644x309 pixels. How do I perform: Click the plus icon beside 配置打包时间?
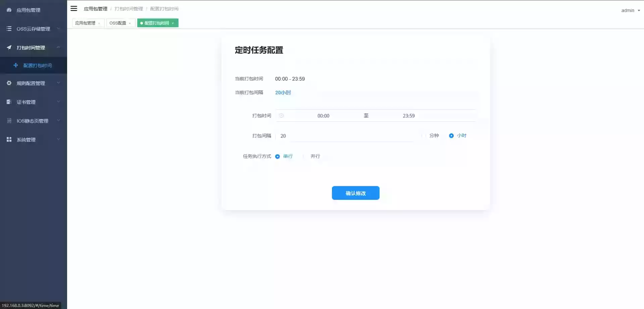click(x=16, y=65)
